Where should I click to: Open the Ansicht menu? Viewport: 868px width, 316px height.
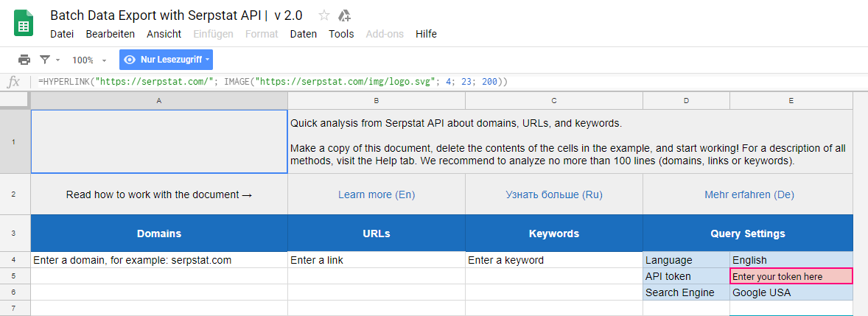(x=164, y=34)
